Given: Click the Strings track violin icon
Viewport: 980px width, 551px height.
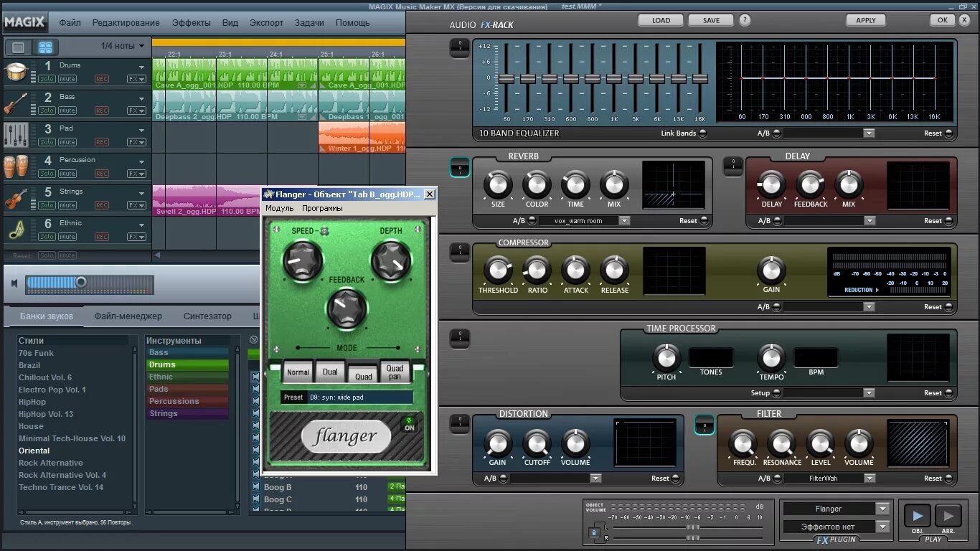Looking at the screenshot, I should point(16,198).
